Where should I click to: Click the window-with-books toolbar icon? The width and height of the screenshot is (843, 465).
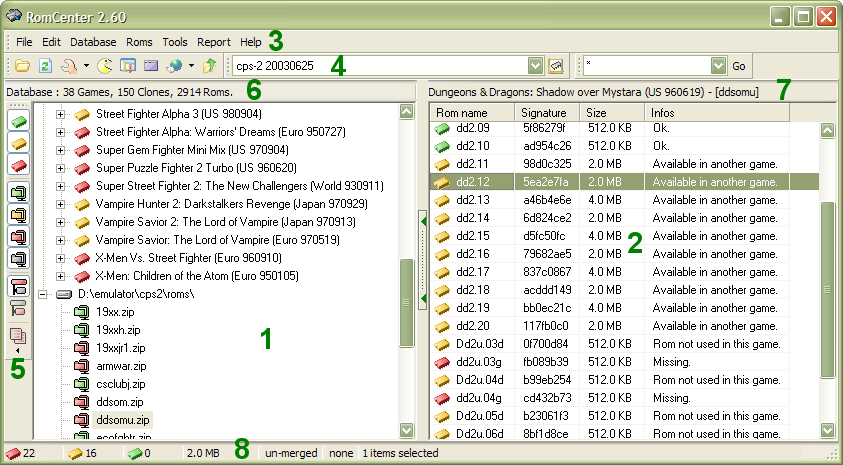coord(128,66)
